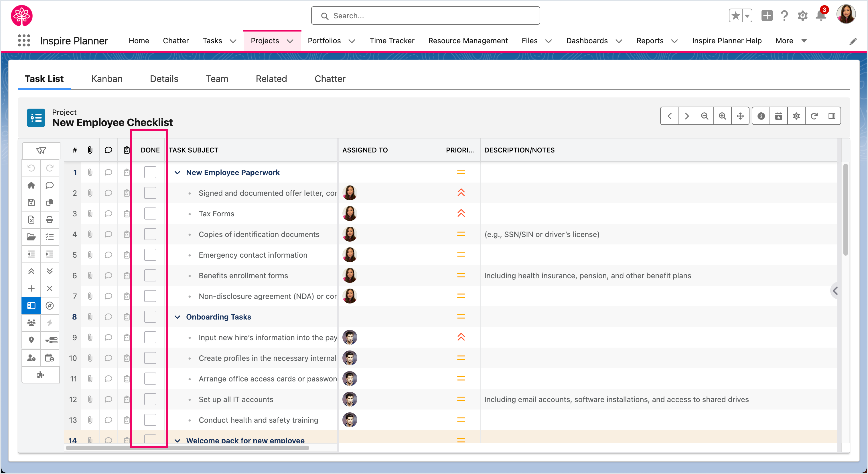The width and height of the screenshot is (868, 474).
Task: Switch to the Team tab
Action: pos(217,79)
